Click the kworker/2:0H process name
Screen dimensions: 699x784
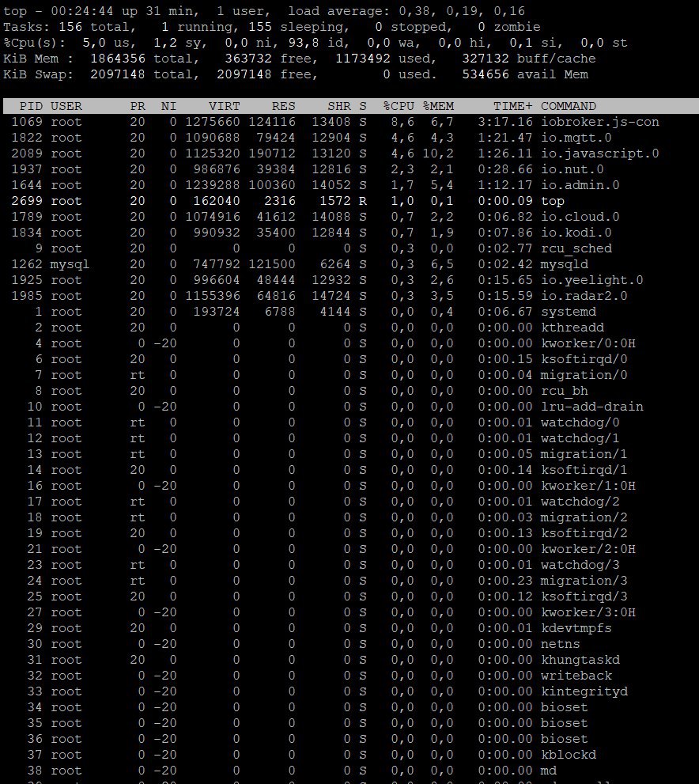pyautogui.click(x=588, y=549)
